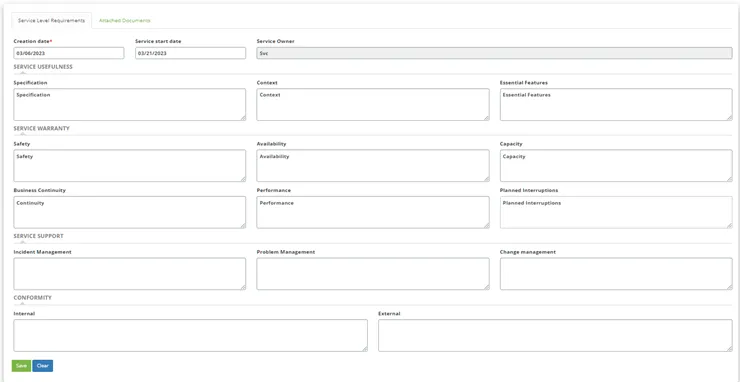
Task: Click the 'Internal' field label
Action: click(x=24, y=314)
